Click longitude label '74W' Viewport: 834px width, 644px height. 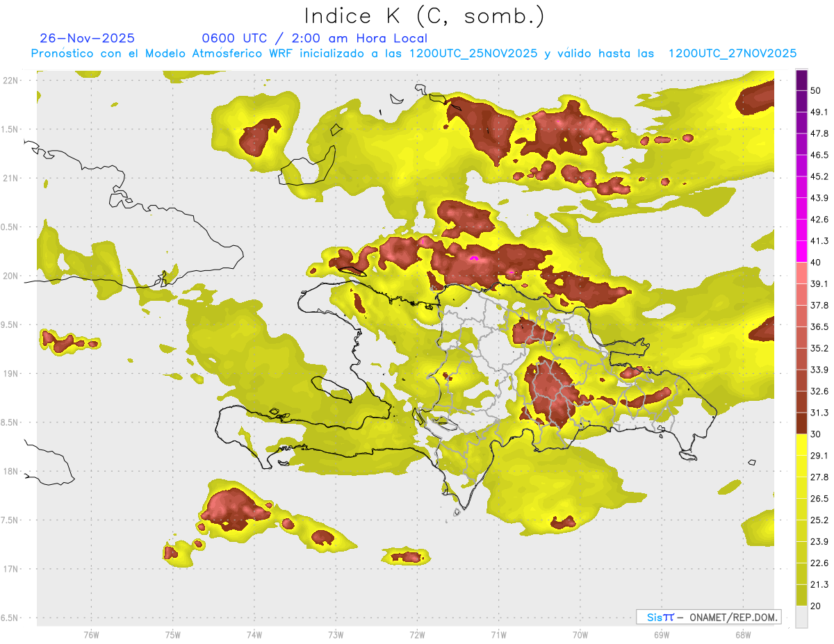click(254, 634)
